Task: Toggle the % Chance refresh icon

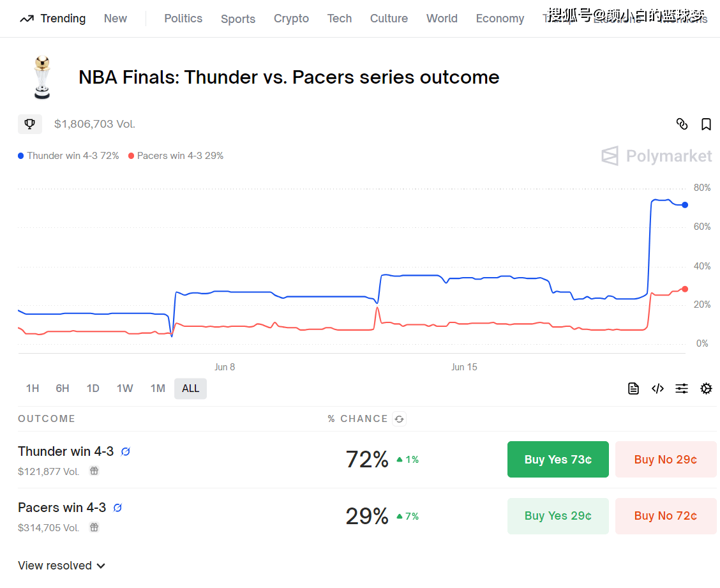Action: 400,419
